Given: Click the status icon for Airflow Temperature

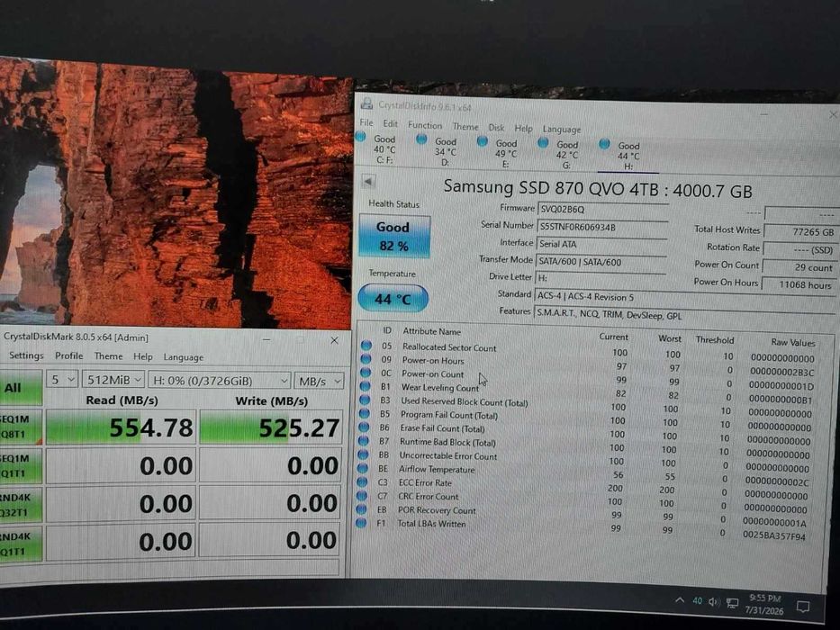Looking at the screenshot, I should click(x=363, y=468).
